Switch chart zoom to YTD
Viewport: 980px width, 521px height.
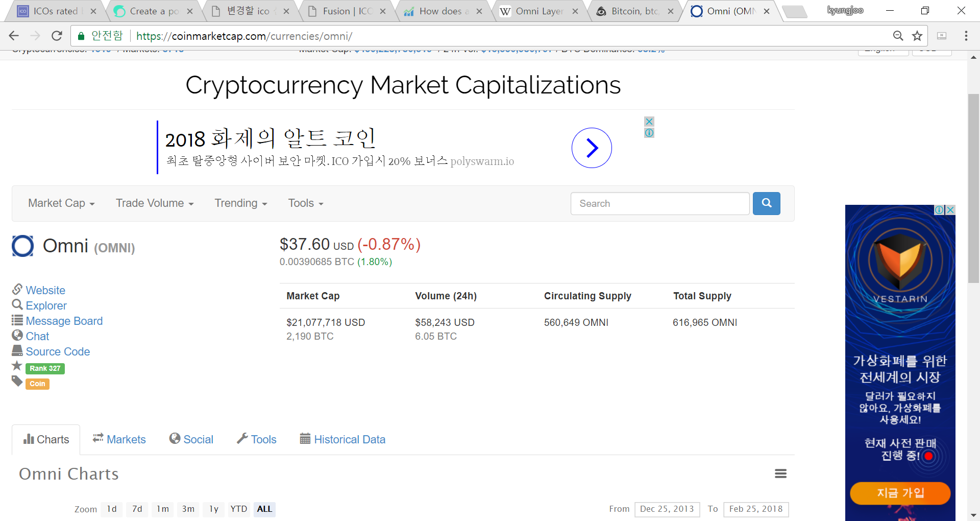(x=238, y=509)
